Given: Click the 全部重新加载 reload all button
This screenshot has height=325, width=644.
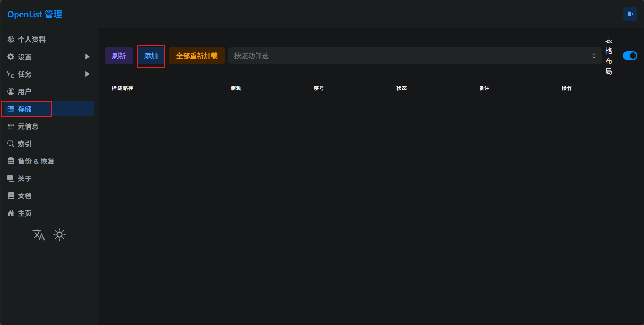Looking at the screenshot, I should coord(197,56).
